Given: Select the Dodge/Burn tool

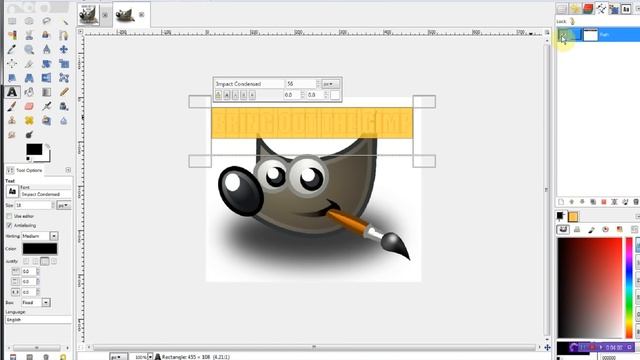Looking at the screenshot, I should [x=29, y=135].
